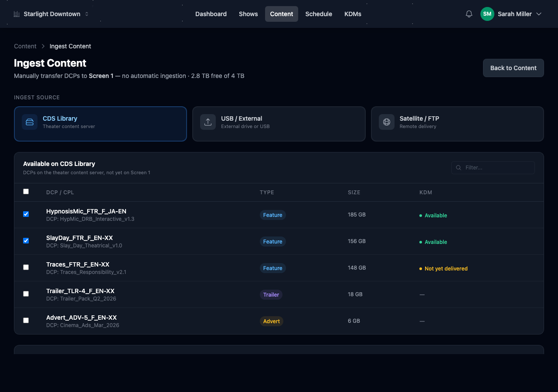The height and width of the screenshot is (392, 558).
Task: Check the Advert_ADV-5_F_EN-XX row
Action: [x=26, y=320]
